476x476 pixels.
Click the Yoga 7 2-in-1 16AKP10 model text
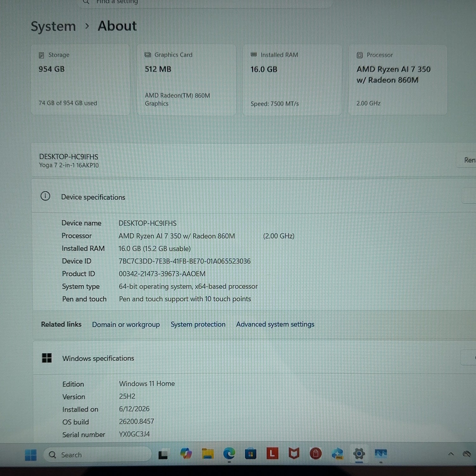click(69, 165)
